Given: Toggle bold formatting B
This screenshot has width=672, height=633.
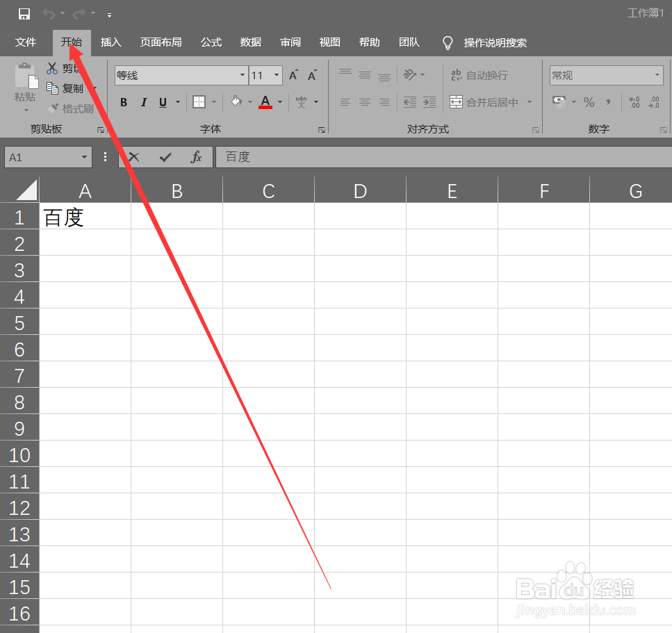Looking at the screenshot, I should pyautogui.click(x=124, y=102).
